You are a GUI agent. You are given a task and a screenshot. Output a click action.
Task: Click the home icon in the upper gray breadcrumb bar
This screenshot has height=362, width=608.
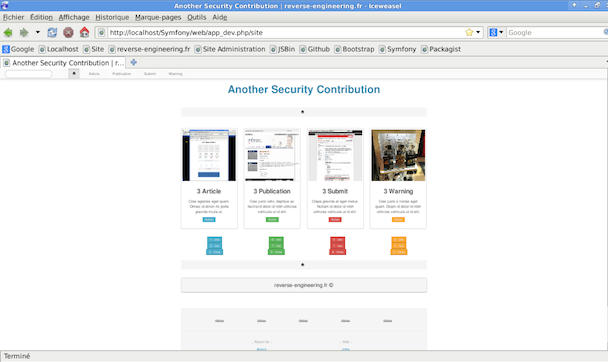tap(302, 112)
